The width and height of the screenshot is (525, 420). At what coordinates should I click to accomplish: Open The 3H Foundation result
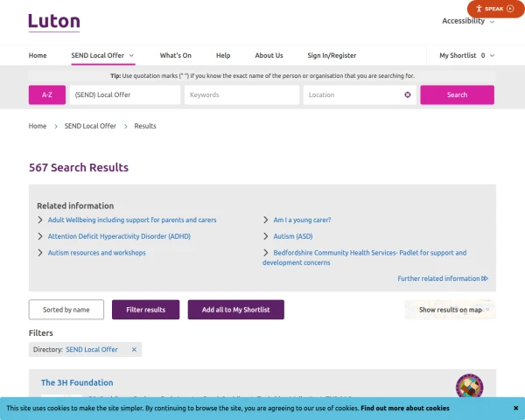77,383
